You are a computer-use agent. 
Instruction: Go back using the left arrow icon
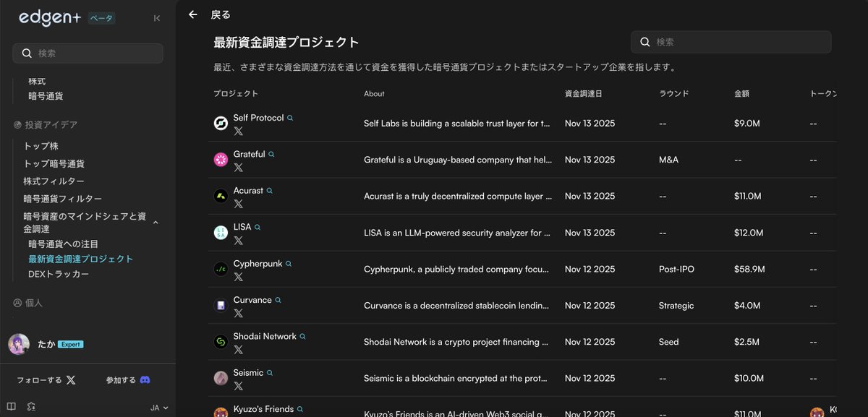pyautogui.click(x=192, y=14)
